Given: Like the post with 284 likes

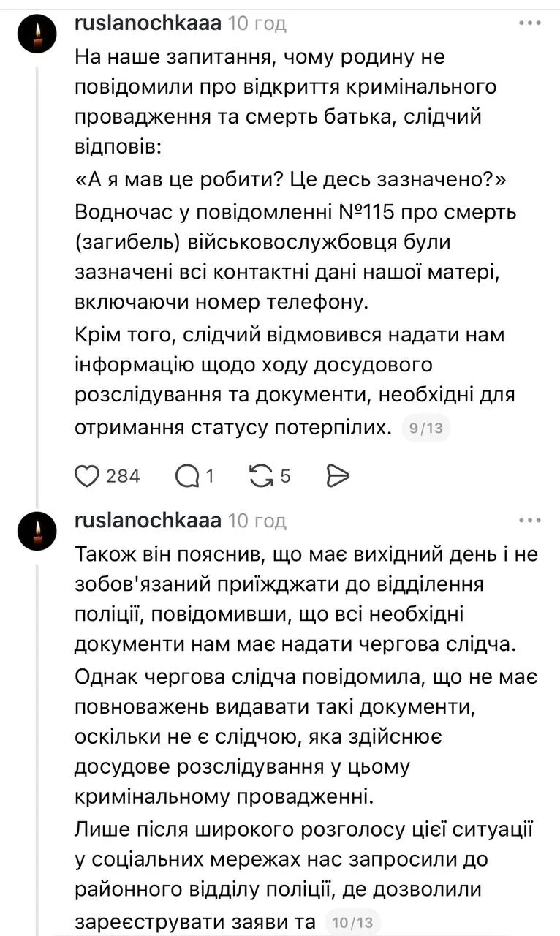Looking at the screenshot, I should (x=87, y=476).
